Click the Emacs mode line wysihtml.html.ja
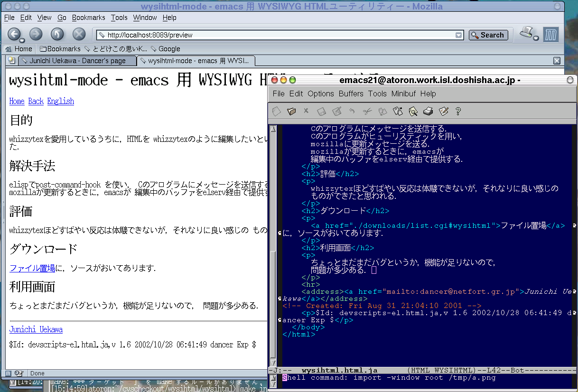The image size is (578, 392). [339, 370]
